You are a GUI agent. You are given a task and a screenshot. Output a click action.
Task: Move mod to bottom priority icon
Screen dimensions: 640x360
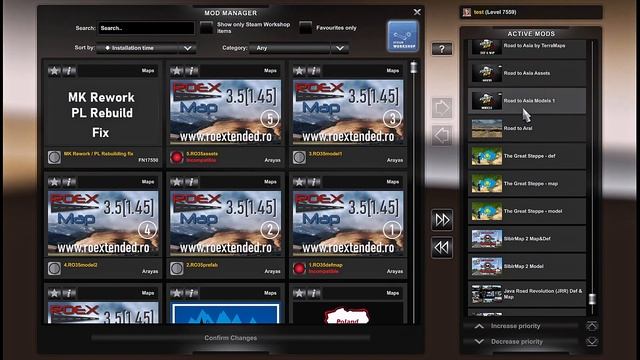coord(592,342)
